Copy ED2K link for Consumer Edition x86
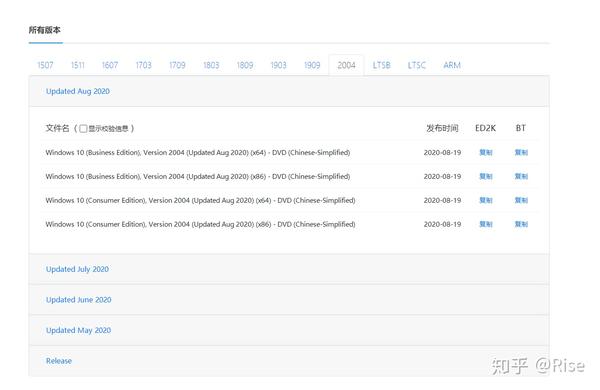Image resolution: width=600 pixels, height=390 pixels. click(486, 224)
